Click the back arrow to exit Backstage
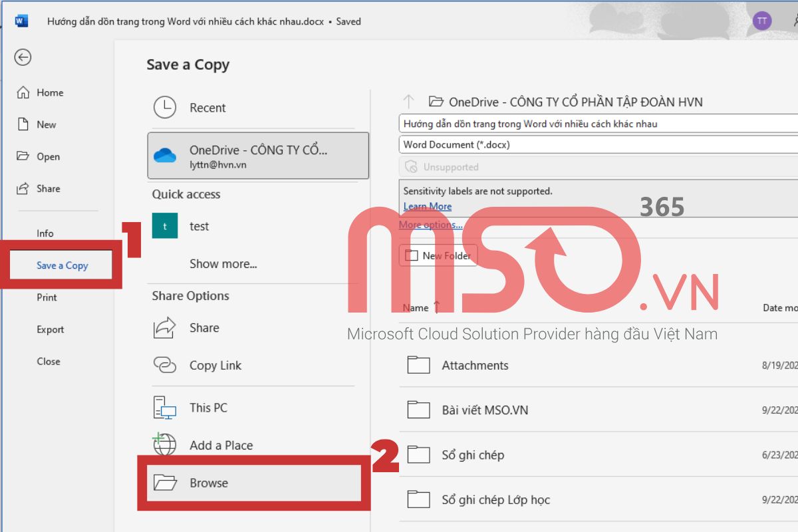 pyautogui.click(x=23, y=58)
